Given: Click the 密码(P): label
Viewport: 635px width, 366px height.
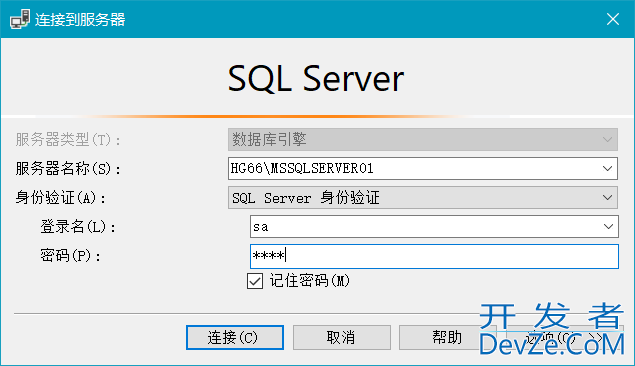Looking at the screenshot, I should pyautogui.click(x=70, y=256).
